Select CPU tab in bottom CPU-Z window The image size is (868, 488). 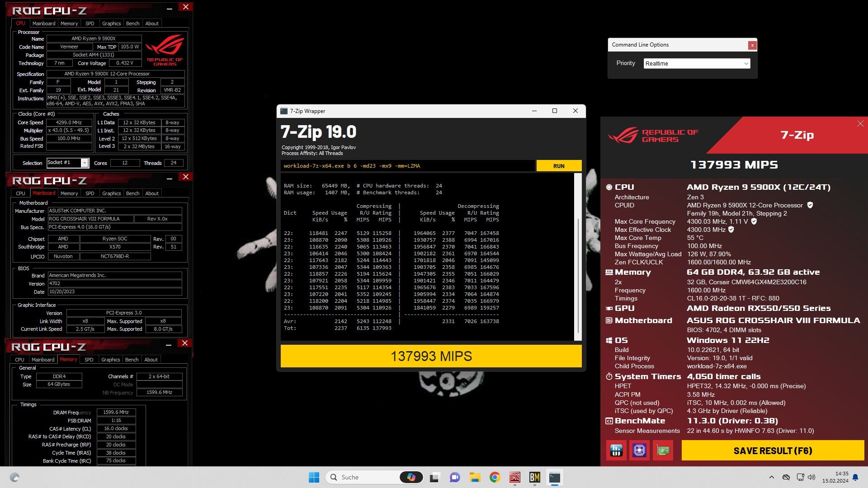(x=20, y=360)
